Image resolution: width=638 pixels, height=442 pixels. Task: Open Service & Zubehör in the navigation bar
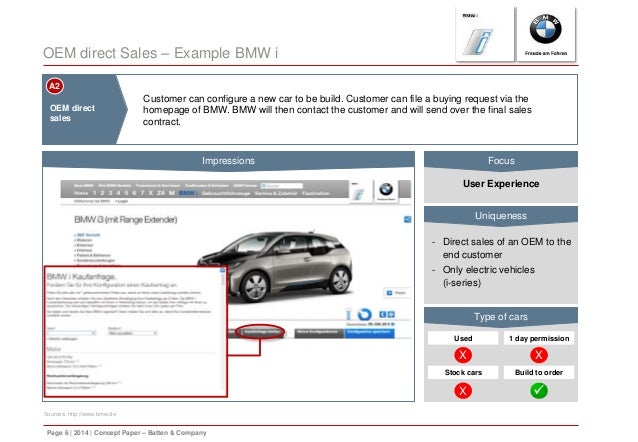tap(276, 193)
